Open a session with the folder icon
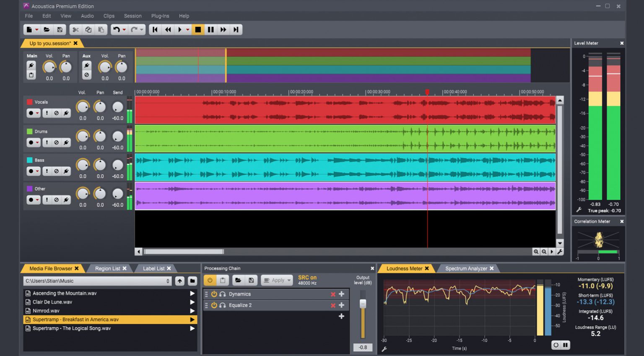Screen dimensions: 644x356 click(47, 29)
